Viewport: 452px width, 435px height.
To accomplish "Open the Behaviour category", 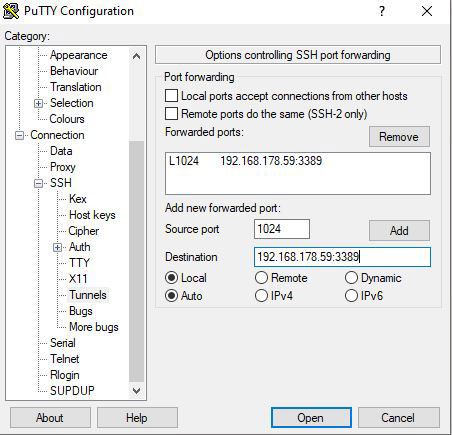I will pyautogui.click(x=74, y=71).
